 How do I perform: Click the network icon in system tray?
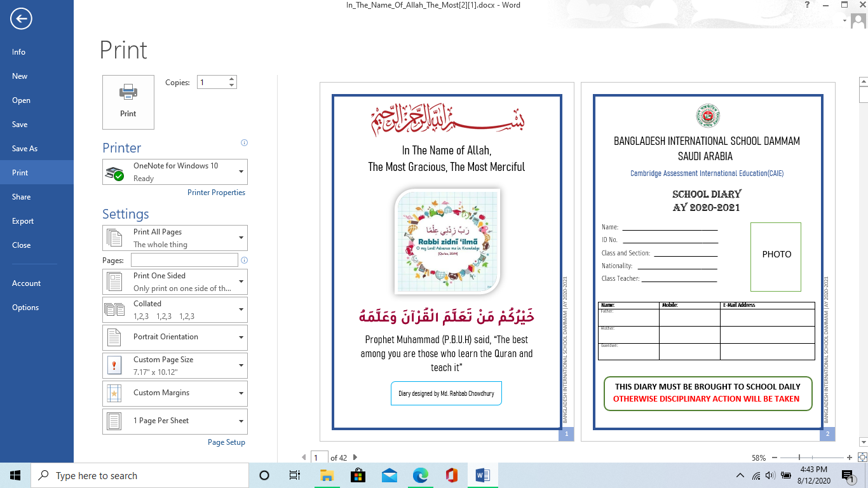click(x=756, y=475)
